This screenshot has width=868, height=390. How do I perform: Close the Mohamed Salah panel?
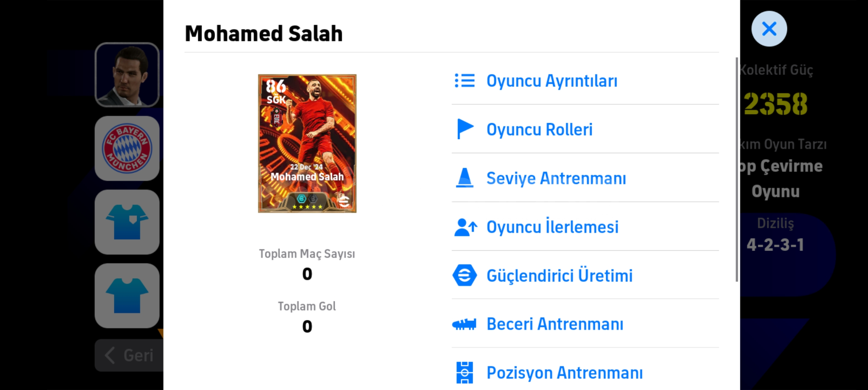pyautogui.click(x=769, y=29)
